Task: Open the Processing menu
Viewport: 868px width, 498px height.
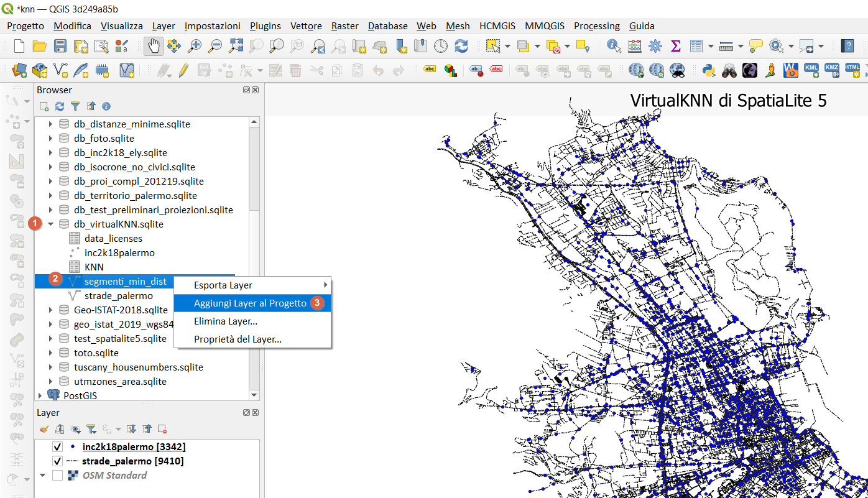Action: tap(596, 26)
